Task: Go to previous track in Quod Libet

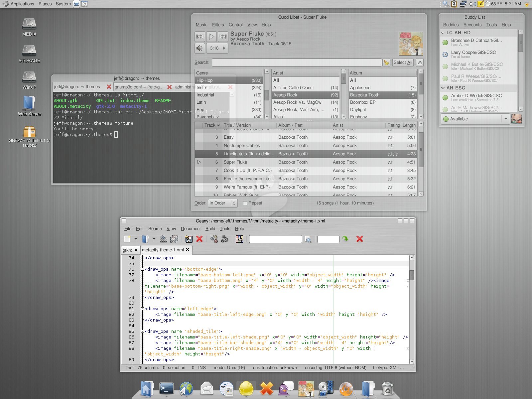Action: [x=200, y=36]
